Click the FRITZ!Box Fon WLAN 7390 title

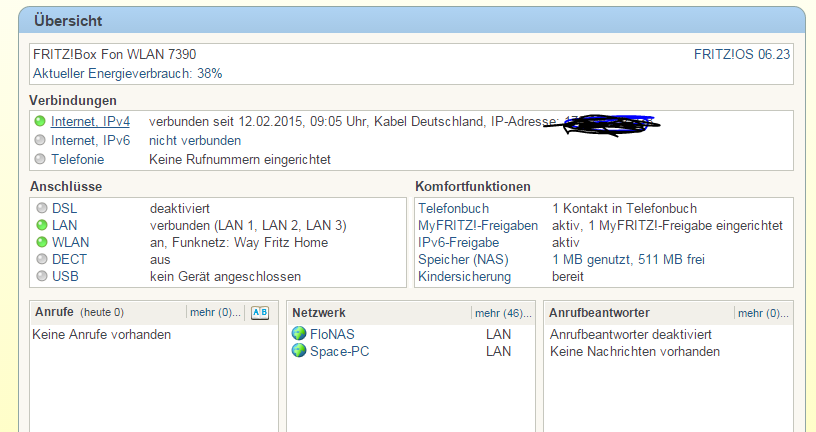pos(114,54)
